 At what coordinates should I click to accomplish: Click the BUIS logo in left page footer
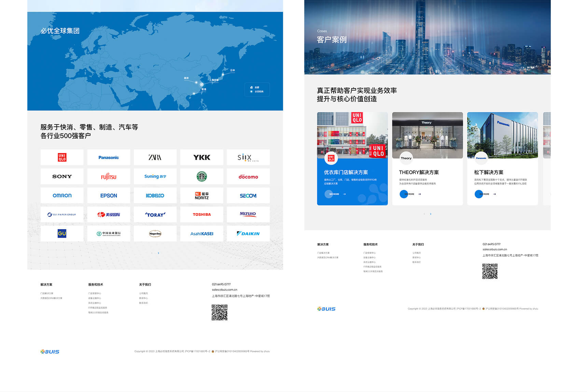point(50,352)
